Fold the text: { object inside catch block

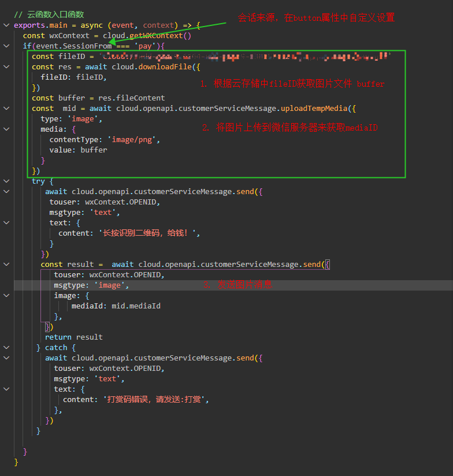tap(6, 389)
